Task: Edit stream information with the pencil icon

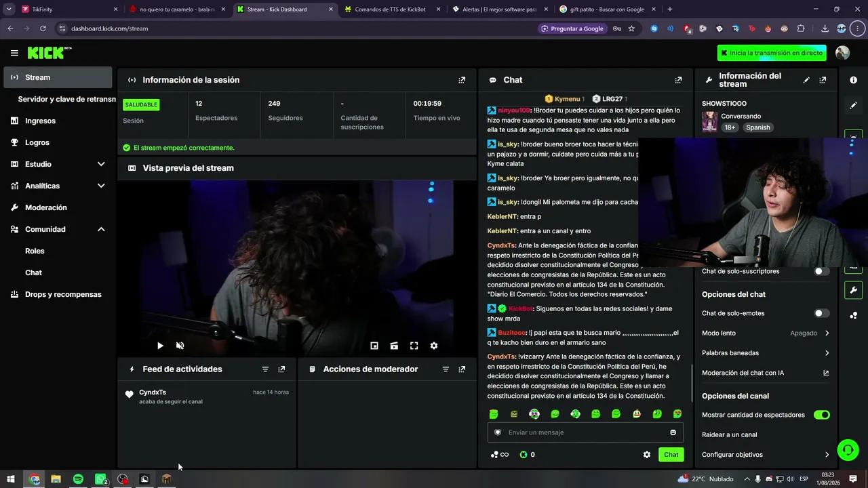Action: (x=806, y=80)
